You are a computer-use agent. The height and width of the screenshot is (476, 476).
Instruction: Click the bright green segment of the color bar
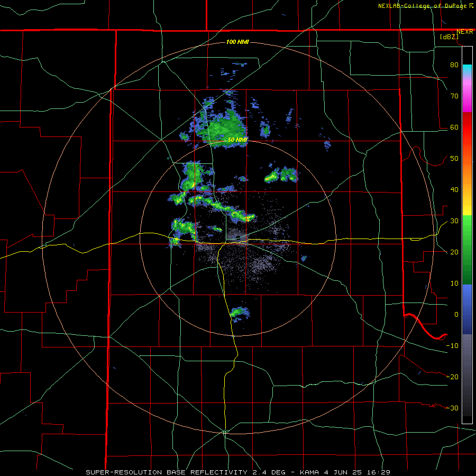point(467,226)
